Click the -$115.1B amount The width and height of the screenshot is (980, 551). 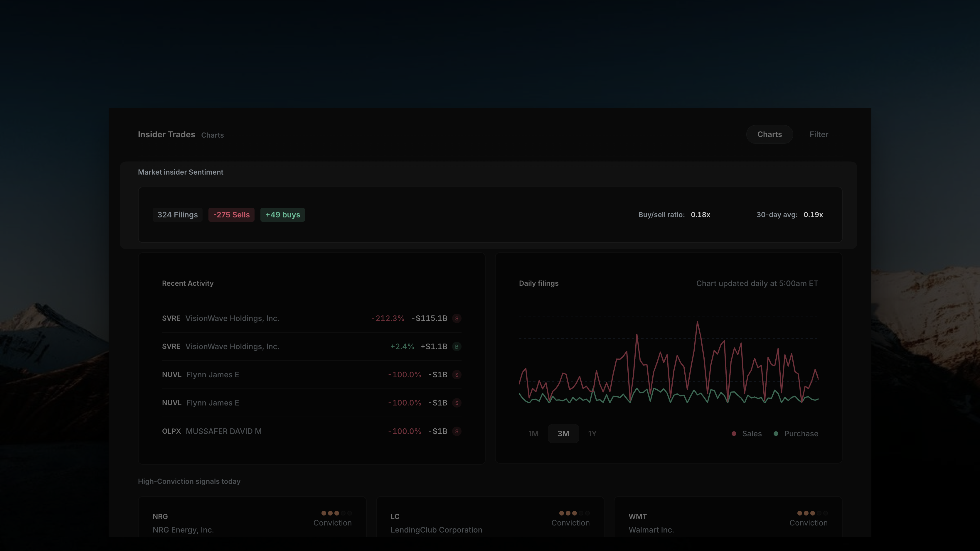click(429, 318)
